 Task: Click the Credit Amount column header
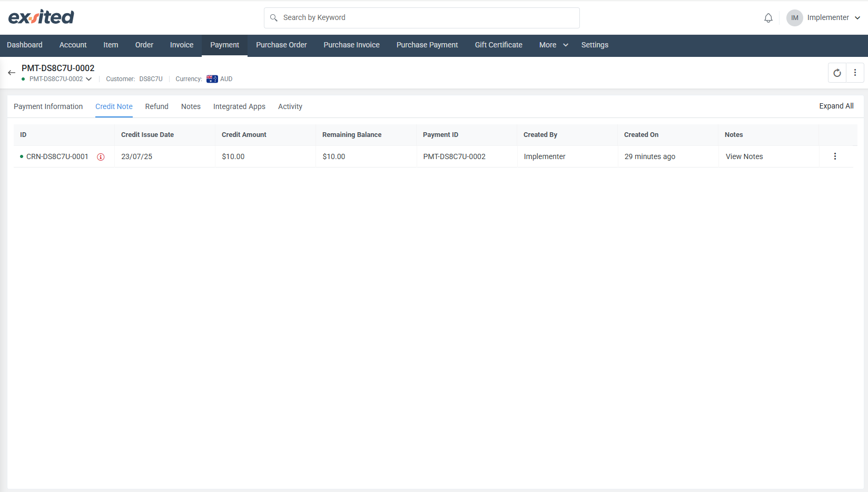[x=244, y=135]
